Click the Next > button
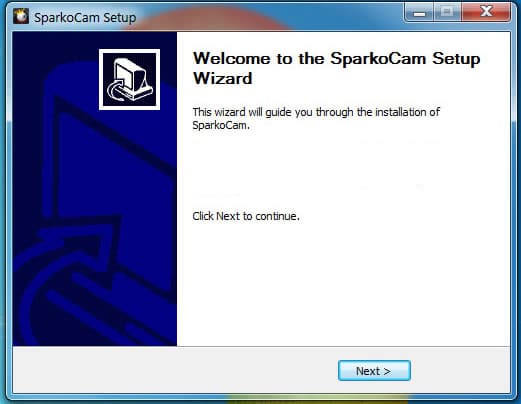This screenshot has width=521, height=404. (x=374, y=370)
